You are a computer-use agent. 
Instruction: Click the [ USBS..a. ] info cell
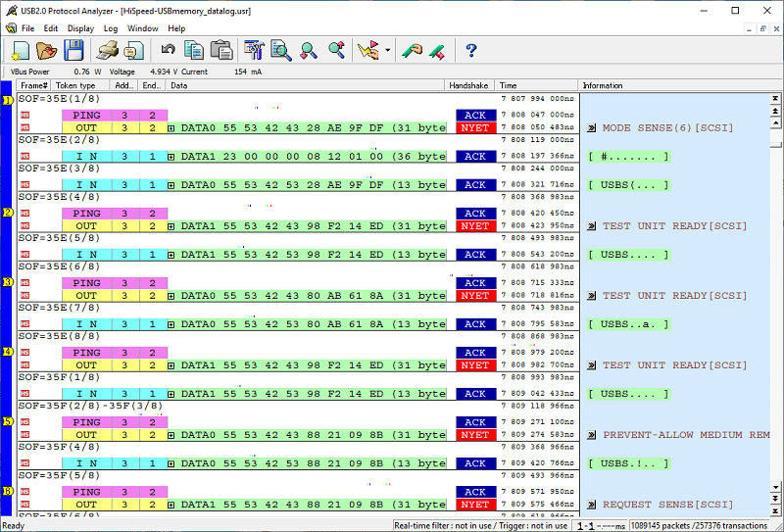[628, 324]
